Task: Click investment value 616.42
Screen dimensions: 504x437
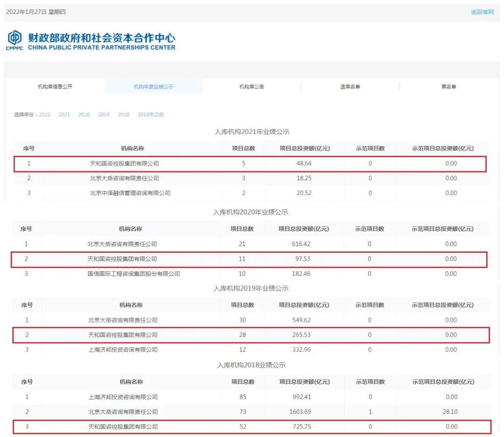Action: (x=301, y=244)
